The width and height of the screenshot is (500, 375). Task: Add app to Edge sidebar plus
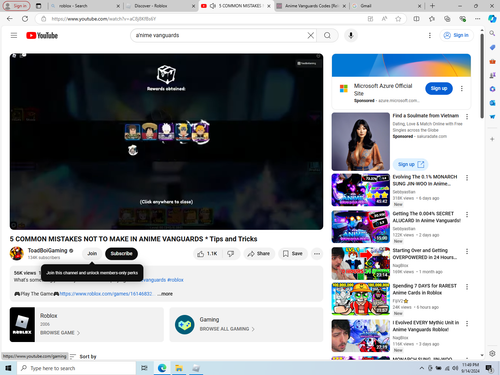click(x=492, y=139)
